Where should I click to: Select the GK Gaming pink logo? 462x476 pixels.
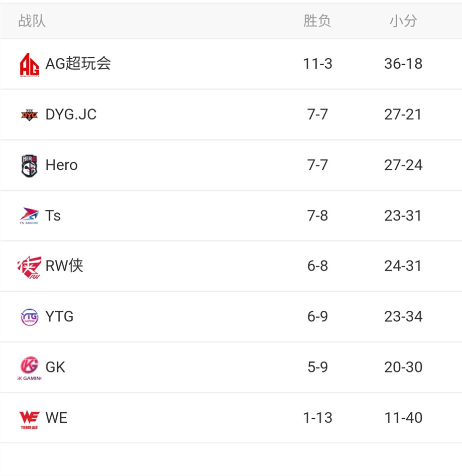(x=30, y=368)
